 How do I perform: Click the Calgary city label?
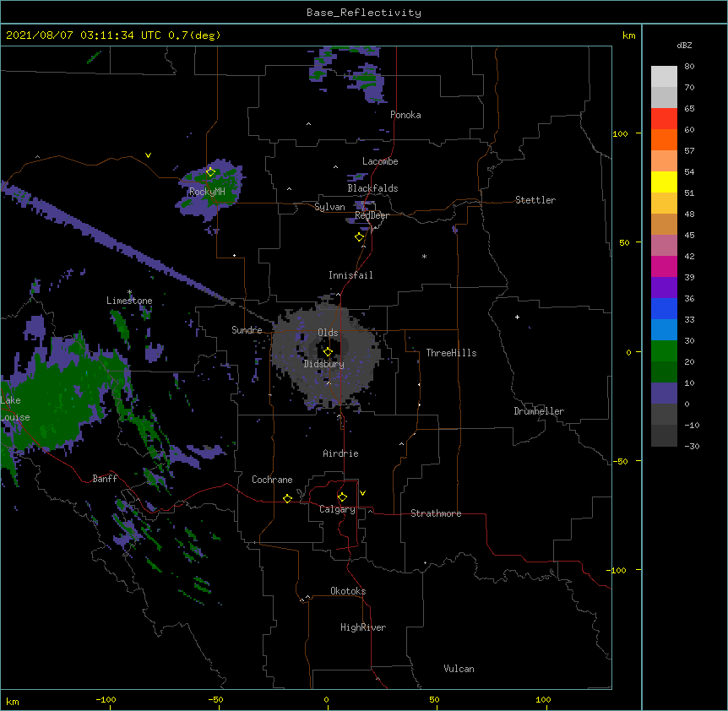click(x=337, y=509)
